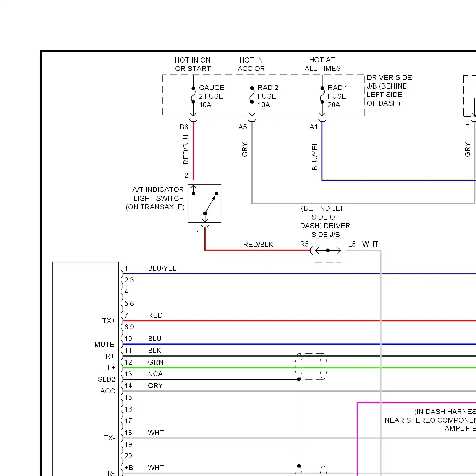This screenshot has height=476, width=476.
Task: Click pin 10 BLU wire label
Action: [155, 339]
